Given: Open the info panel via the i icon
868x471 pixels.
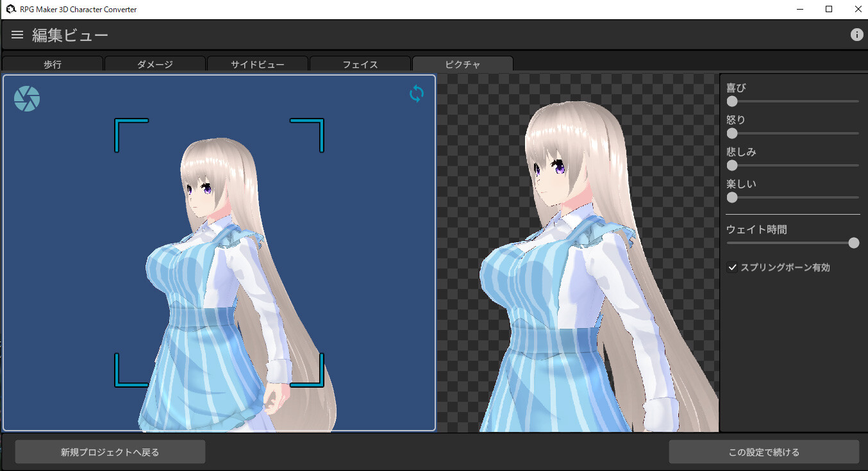Looking at the screenshot, I should pos(856,35).
